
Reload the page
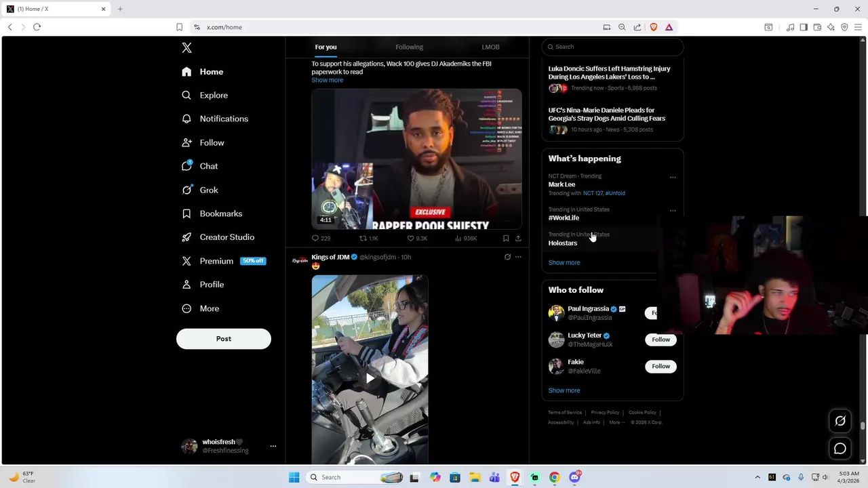point(37,27)
